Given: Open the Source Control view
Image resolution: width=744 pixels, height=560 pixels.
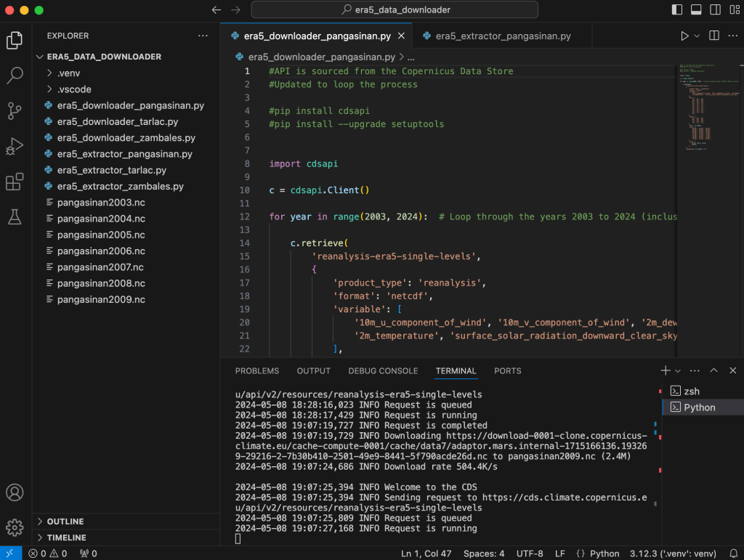Looking at the screenshot, I should click(15, 110).
